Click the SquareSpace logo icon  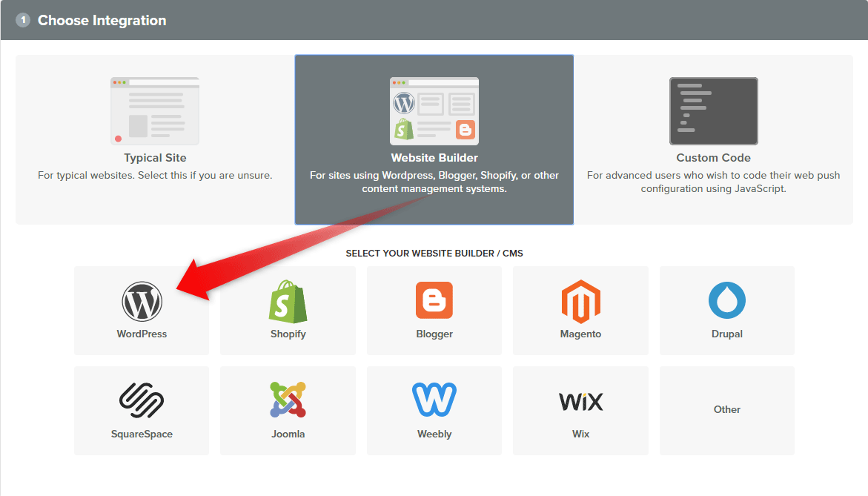(142, 400)
